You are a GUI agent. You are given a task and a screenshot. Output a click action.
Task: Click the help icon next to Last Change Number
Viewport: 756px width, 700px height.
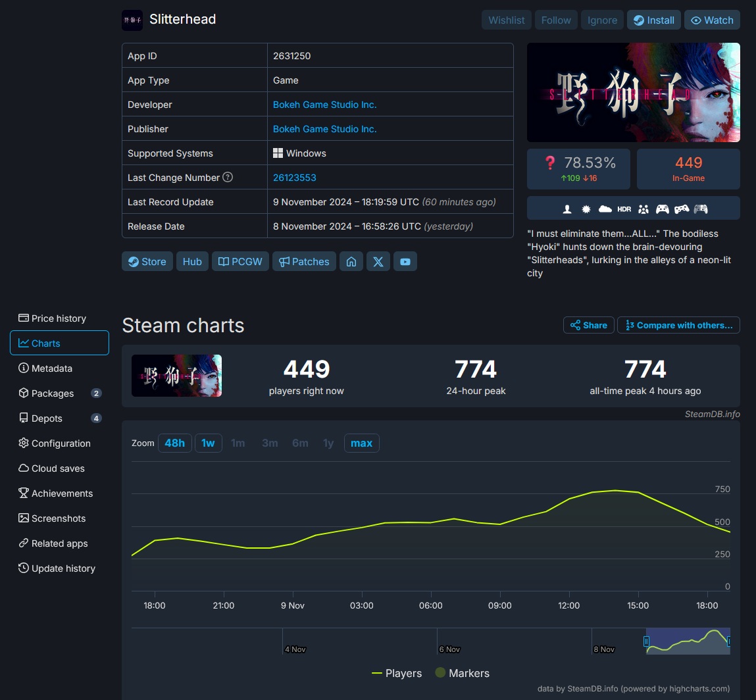pos(228,177)
